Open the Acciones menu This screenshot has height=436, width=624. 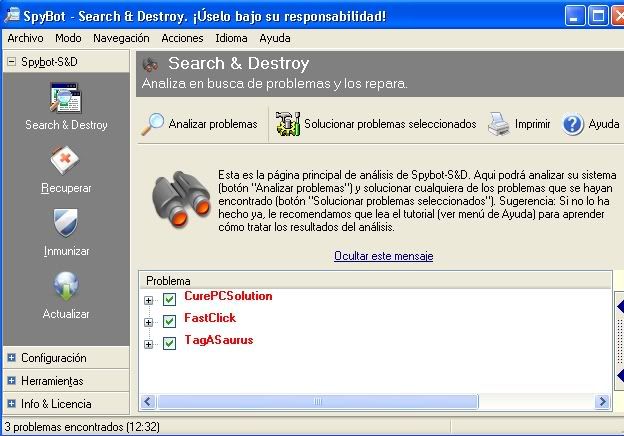[x=182, y=38]
